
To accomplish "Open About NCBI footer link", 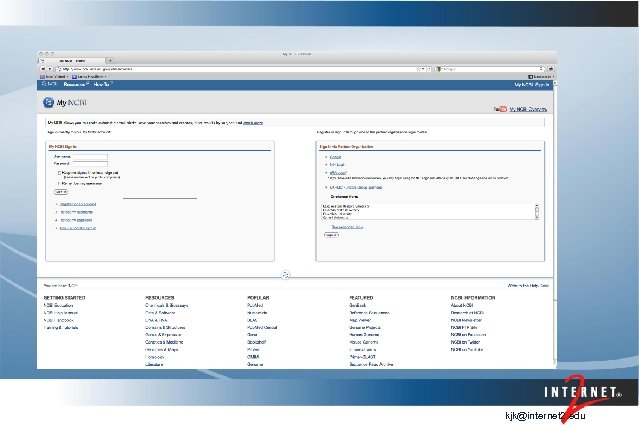I will [462, 305].
